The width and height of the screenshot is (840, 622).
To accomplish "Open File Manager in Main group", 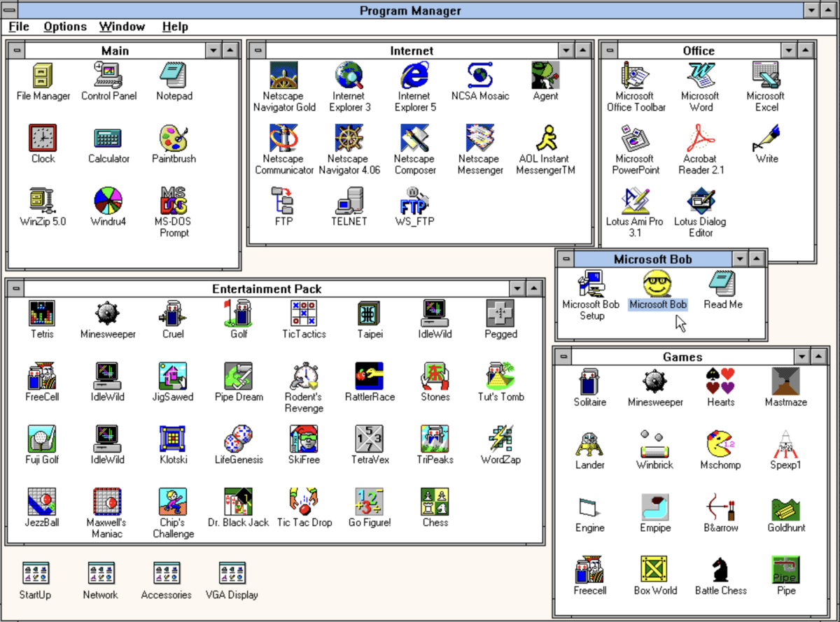I will pos(43,76).
